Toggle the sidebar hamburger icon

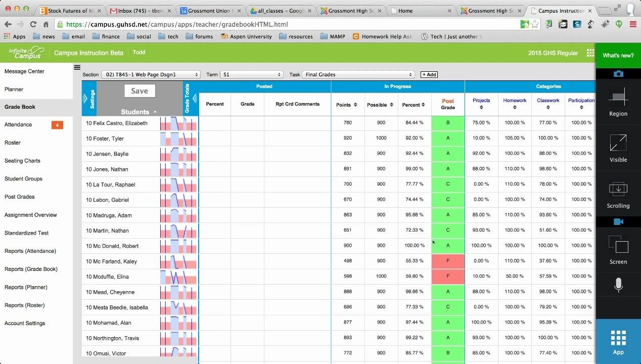pos(77,67)
